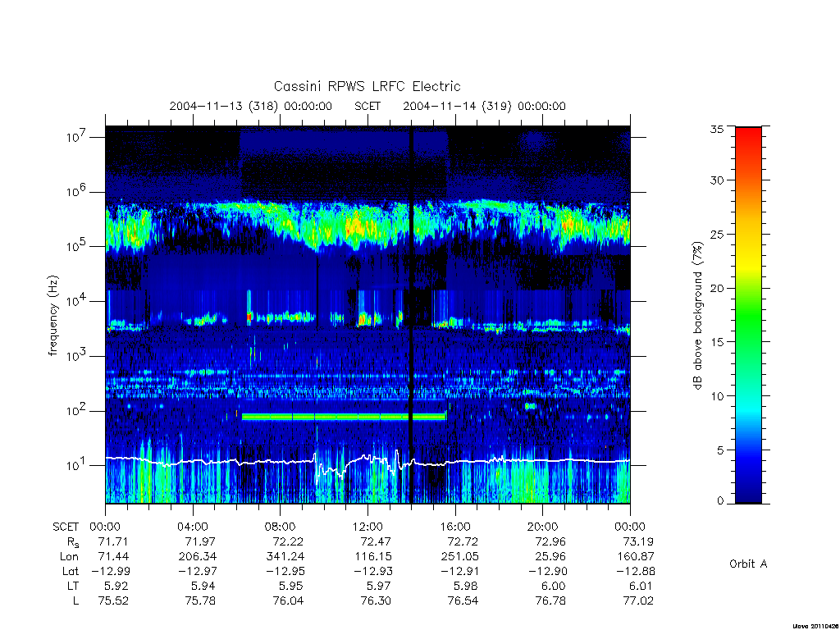Image resolution: width=840 pixels, height=630 pixels.
Task: Click the LT value '6.00'
Action: click(554, 586)
